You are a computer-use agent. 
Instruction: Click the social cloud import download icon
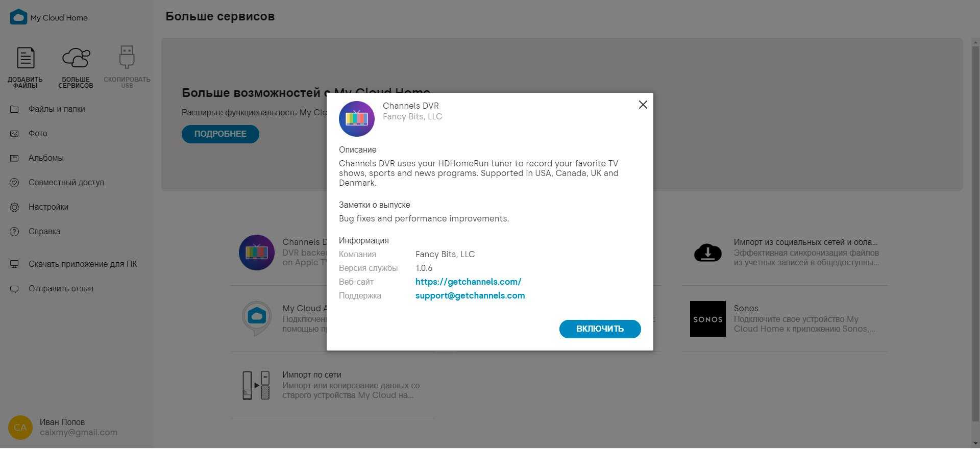707,253
